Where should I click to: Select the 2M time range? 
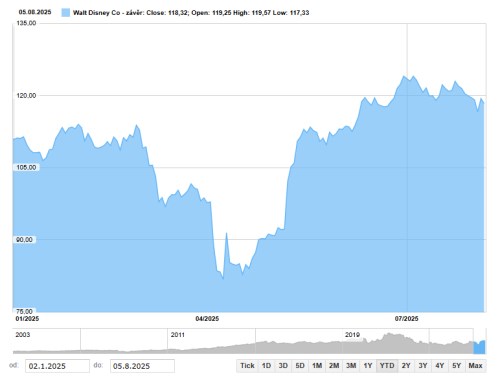point(334,366)
